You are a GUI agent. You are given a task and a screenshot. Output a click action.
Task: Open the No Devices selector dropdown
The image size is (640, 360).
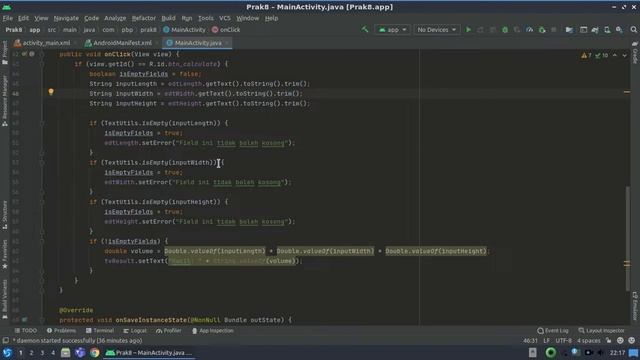[x=436, y=30]
